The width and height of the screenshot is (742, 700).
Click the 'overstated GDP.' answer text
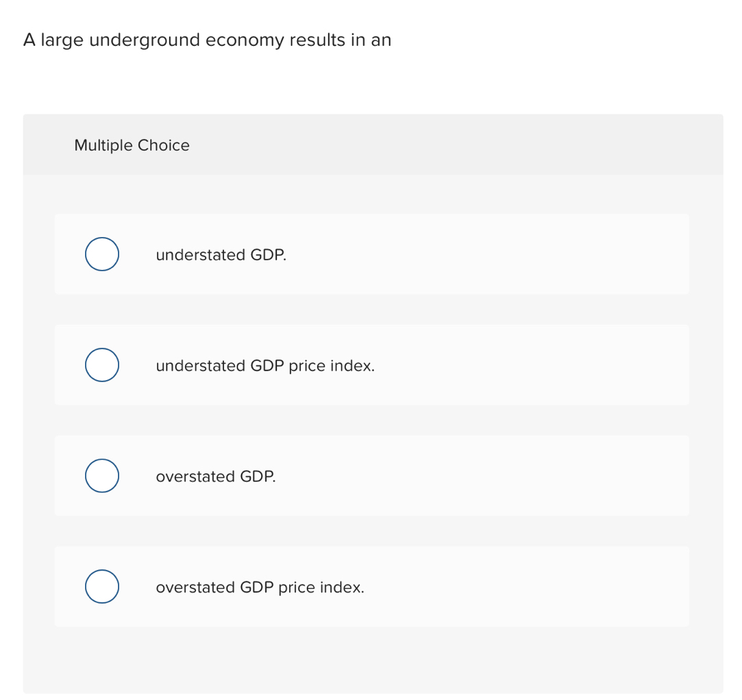click(x=215, y=477)
